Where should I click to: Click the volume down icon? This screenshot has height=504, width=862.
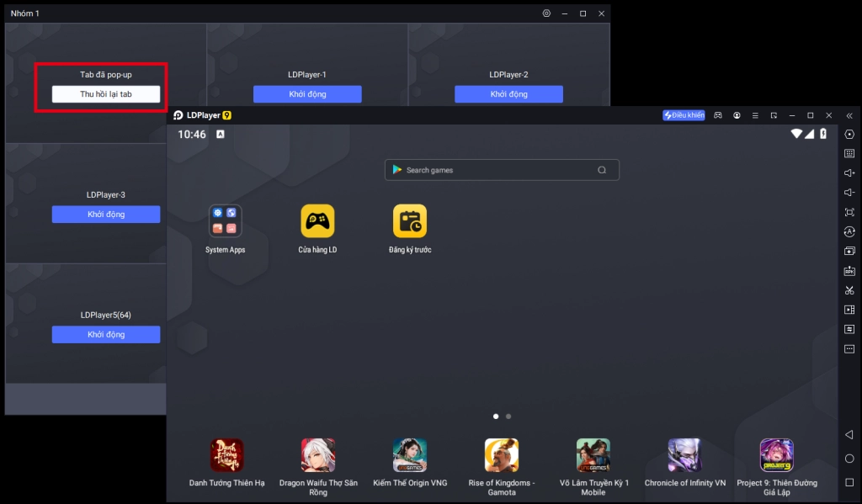(849, 193)
